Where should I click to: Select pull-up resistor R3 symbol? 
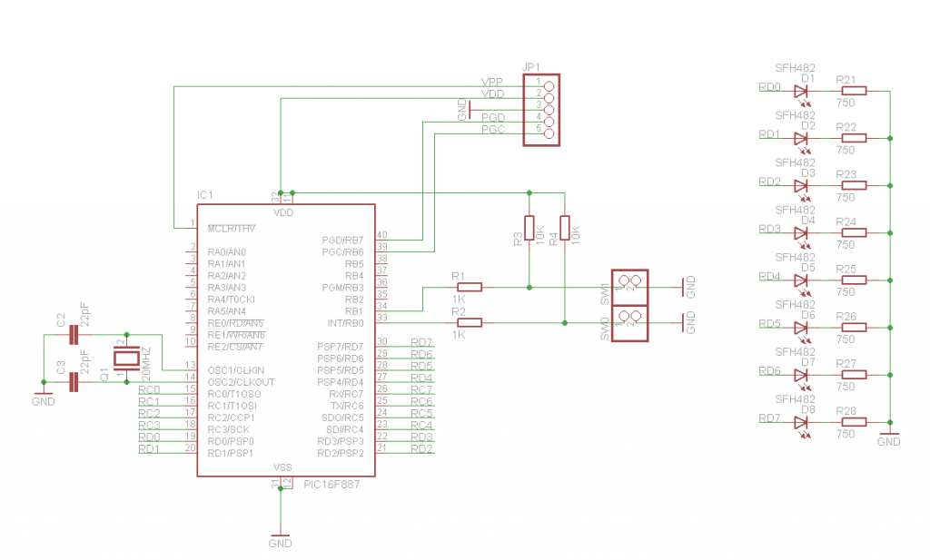529,228
